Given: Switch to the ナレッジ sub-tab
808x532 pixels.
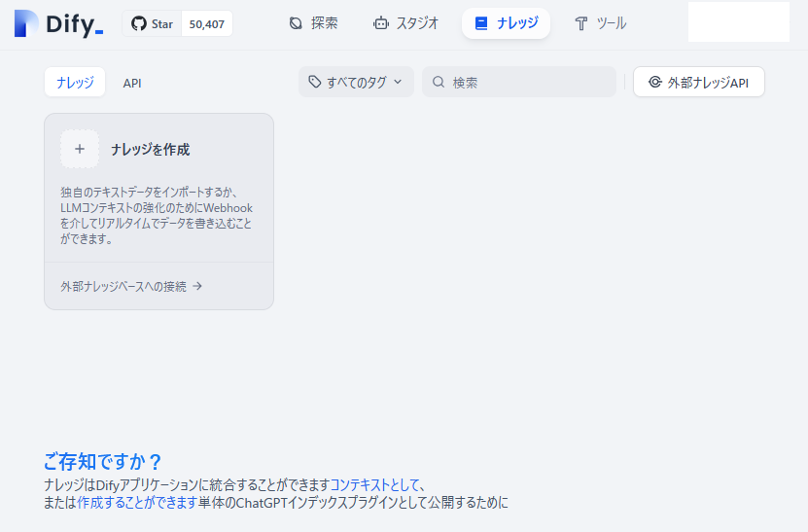Looking at the screenshot, I should pyautogui.click(x=75, y=82).
